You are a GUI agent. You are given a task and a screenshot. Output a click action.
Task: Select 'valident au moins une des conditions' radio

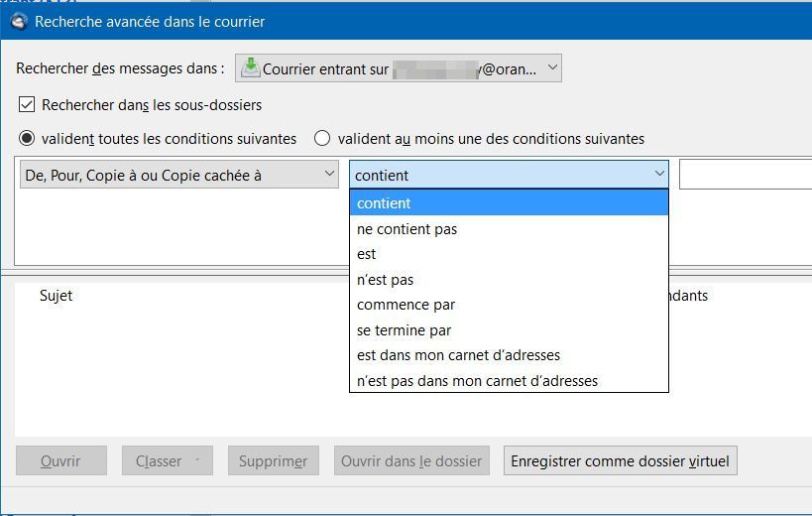coord(322,139)
